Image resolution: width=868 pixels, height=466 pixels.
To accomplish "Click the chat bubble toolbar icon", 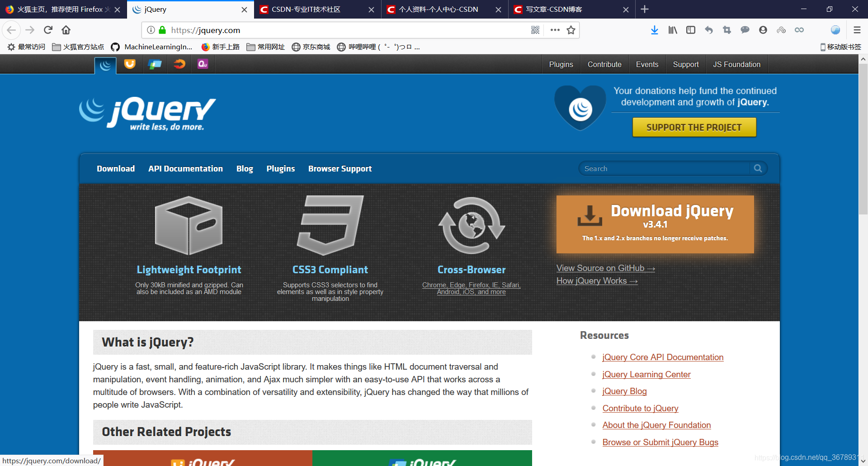I will pos(745,30).
